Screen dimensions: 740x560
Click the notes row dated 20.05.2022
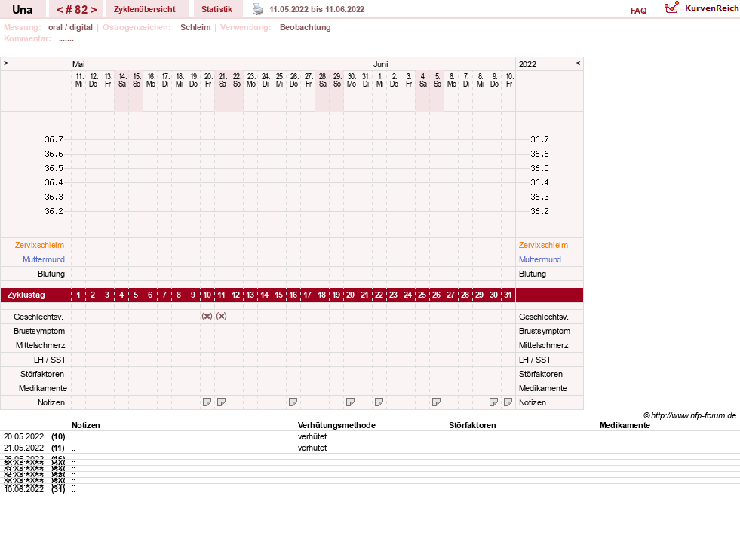370,436
